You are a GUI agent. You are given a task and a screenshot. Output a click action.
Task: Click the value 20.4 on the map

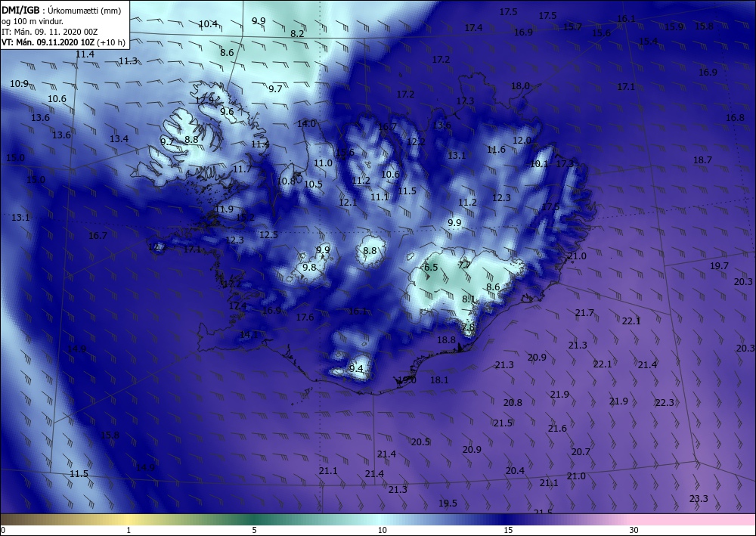515,470
